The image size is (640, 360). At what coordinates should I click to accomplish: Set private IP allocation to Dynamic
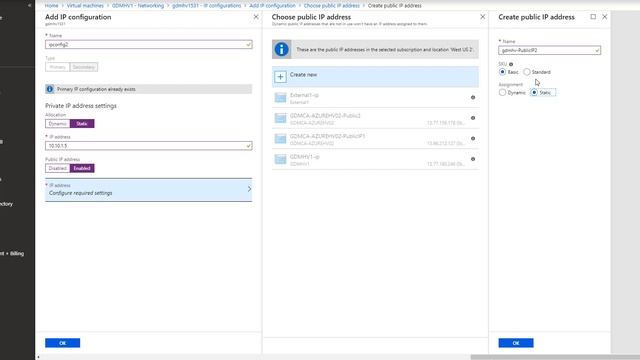(58, 124)
